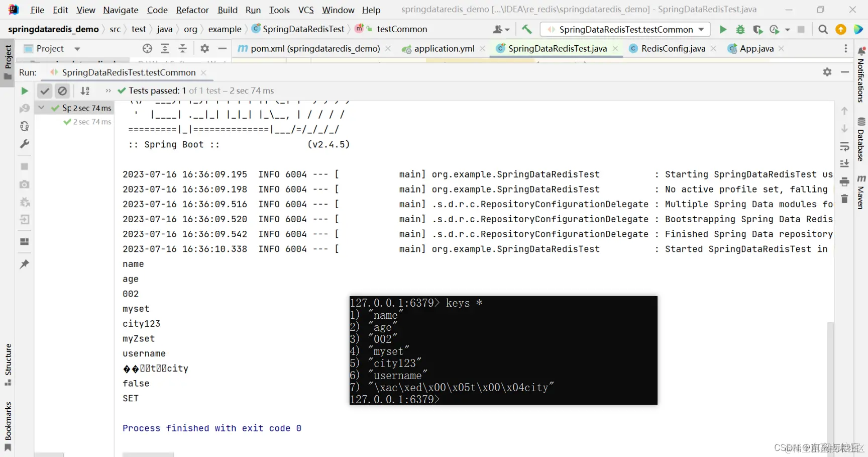
Task: Rerun failed tests icon in Run panel
Action: (24, 108)
